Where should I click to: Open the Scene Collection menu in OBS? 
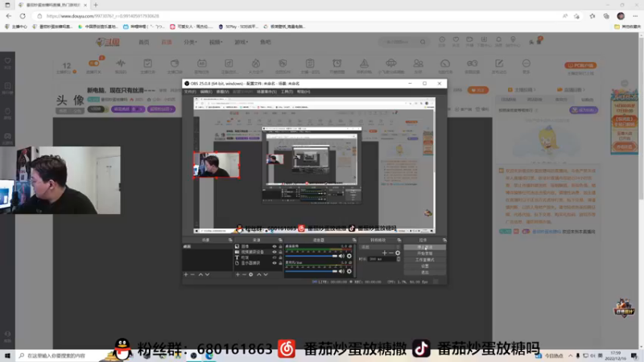pos(266,92)
